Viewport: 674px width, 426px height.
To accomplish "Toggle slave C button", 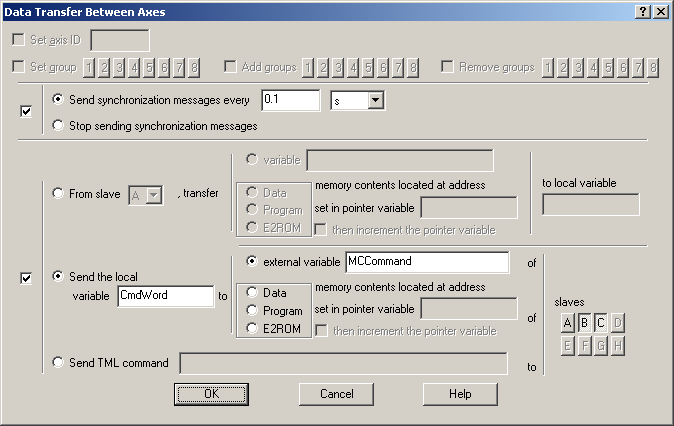I will 601,322.
